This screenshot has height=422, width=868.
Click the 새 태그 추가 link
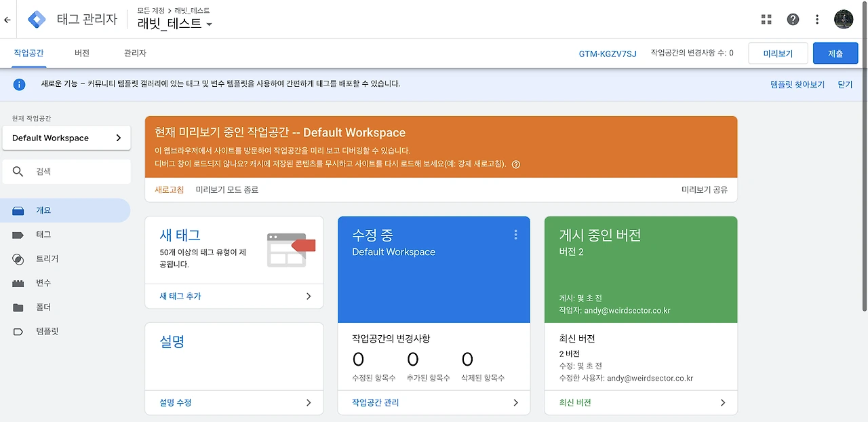pyautogui.click(x=180, y=296)
